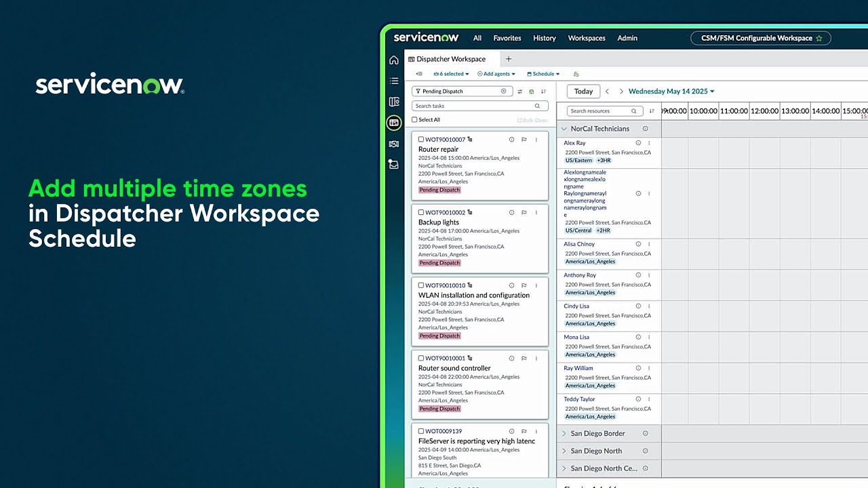
Task: Click the sort icon next to Pending Dispatch filter
Action: click(x=543, y=91)
